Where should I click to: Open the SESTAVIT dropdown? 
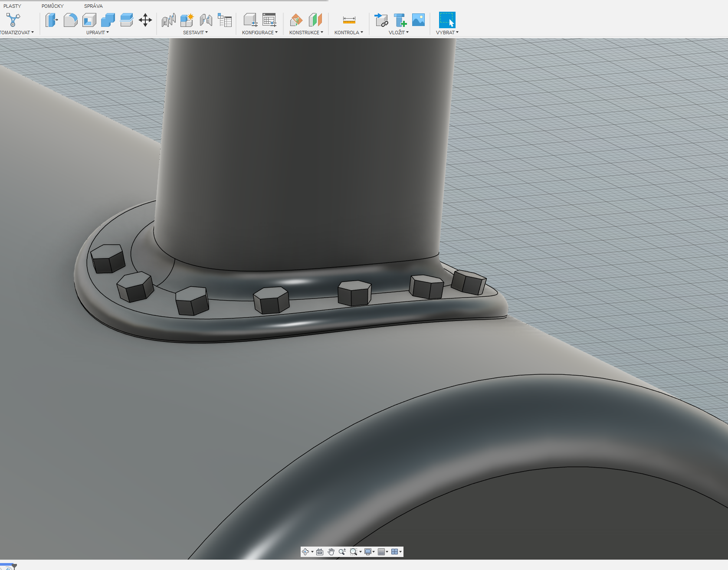195,33
